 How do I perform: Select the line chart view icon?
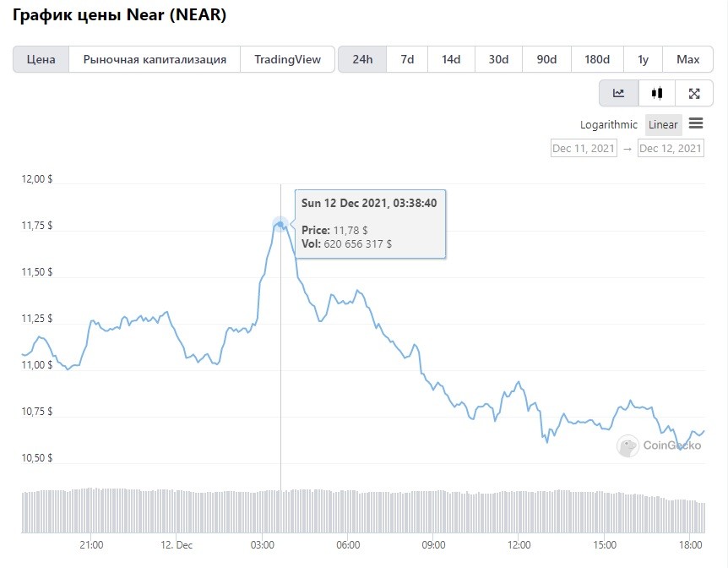click(x=618, y=94)
